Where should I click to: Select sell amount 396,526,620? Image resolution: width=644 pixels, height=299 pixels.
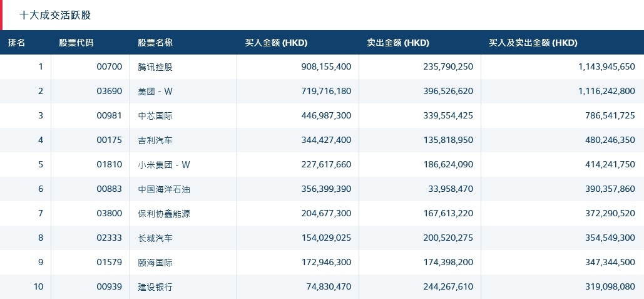(448, 92)
